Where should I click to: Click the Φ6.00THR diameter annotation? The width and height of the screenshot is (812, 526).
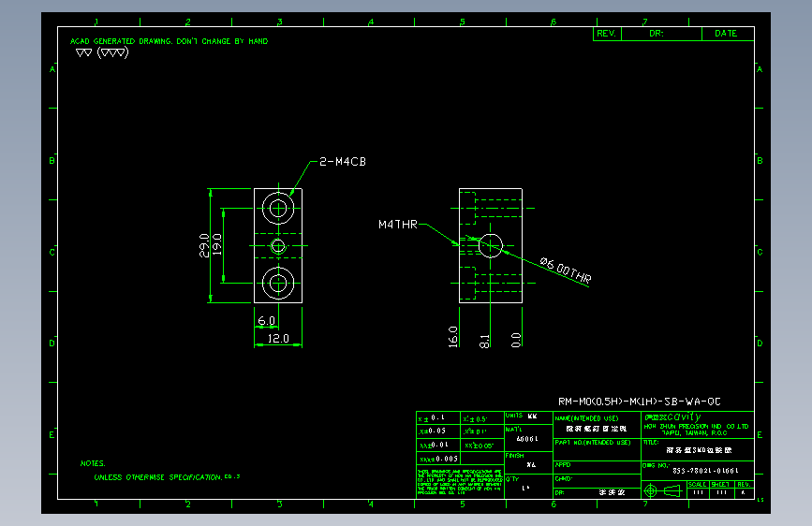(566, 270)
